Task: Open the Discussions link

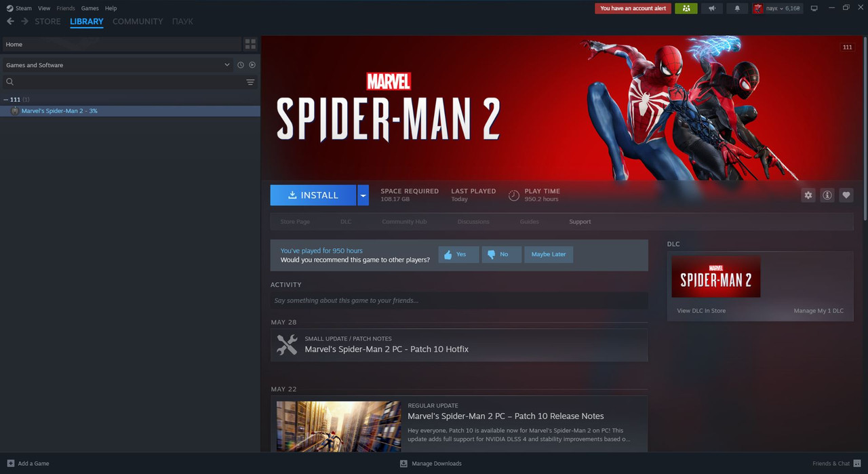Action: 473,222
